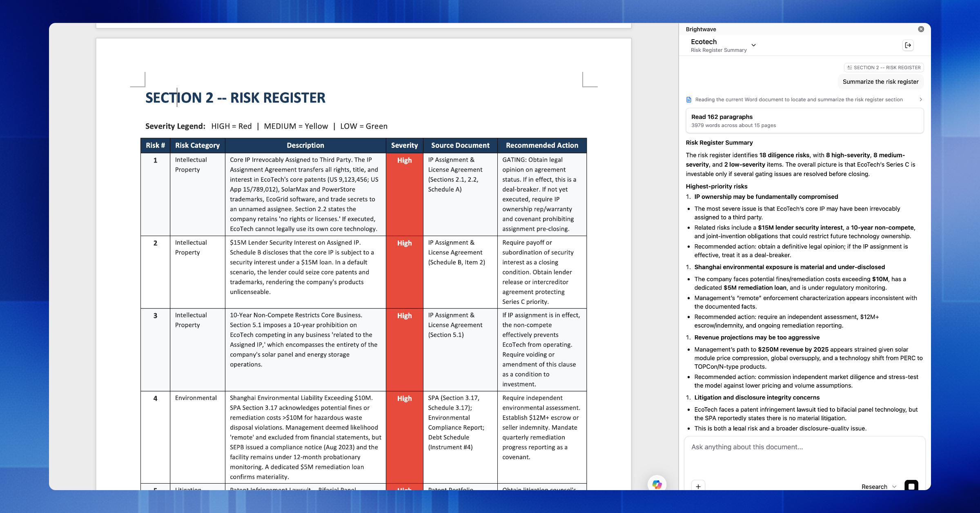The width and height of the screenshot is (980, 513).
Task: Close the Brightwave panel
Action: [921, 29]
